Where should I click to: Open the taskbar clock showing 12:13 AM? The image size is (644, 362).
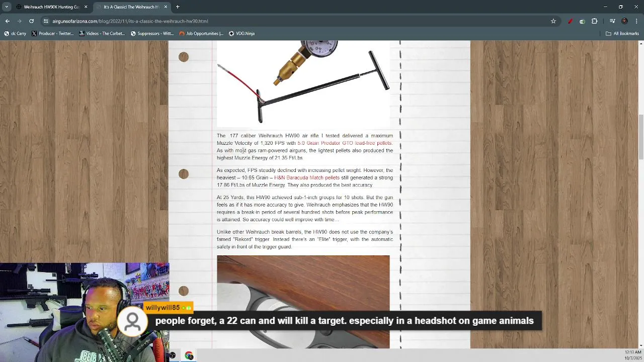click(x=632, y=355)
